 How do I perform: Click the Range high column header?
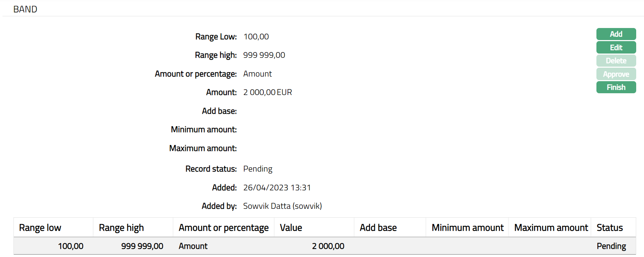coord(121,228)
